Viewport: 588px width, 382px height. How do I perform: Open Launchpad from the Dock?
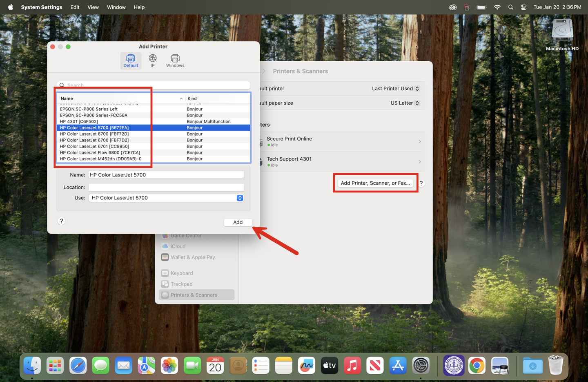point(55,365)
